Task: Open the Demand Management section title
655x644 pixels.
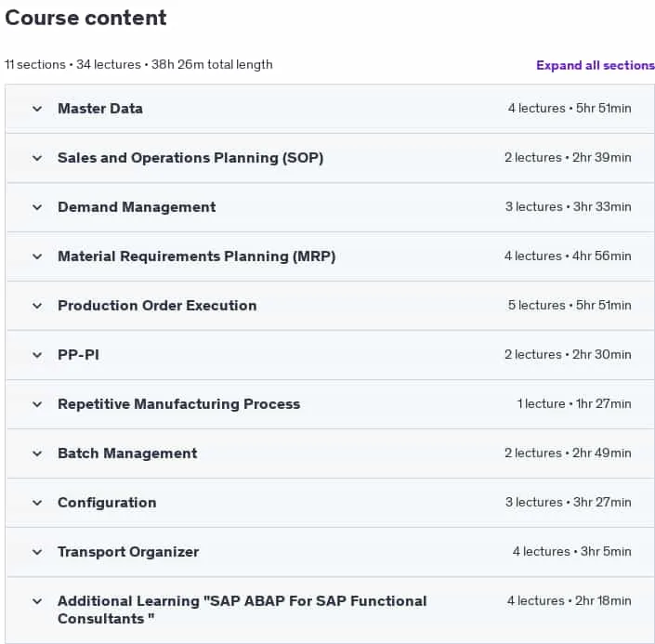Action: point(137,207)
